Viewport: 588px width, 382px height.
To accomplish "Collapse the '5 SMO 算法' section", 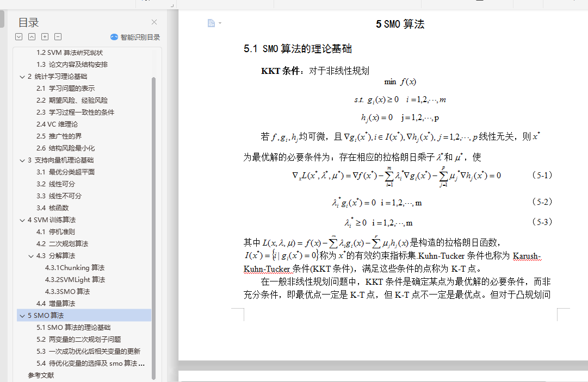I will pyautogui.click(x=22, y=316).
